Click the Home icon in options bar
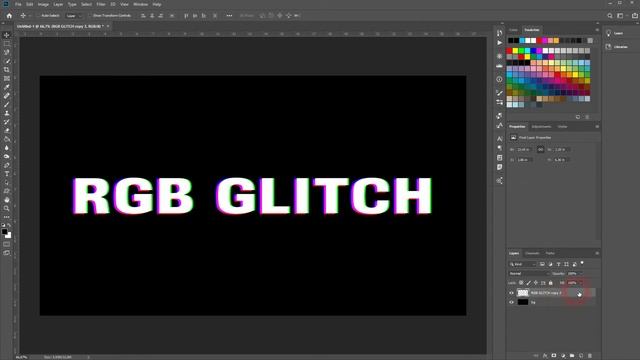The width and height of the screenshot is (640, 360). (x=9, y=16)
